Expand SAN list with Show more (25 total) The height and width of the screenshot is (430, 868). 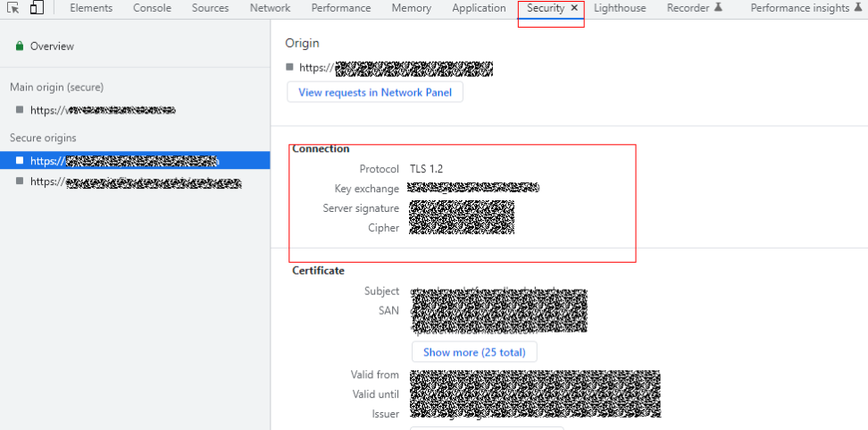click(474, 352)
